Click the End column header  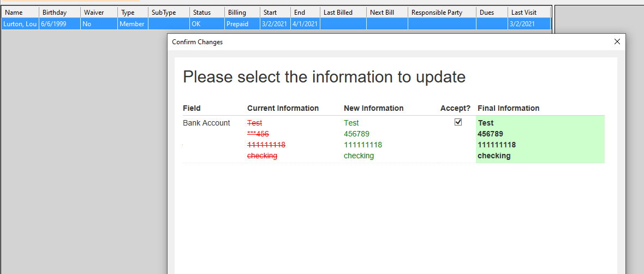[x=305, y=13]
